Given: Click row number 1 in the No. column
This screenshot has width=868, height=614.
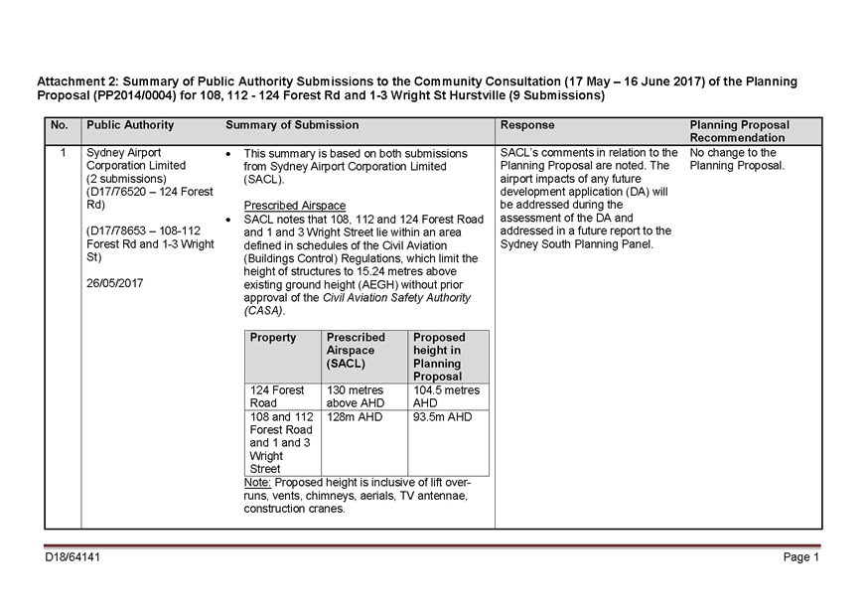Looking at the screenshot, I should (63, 153).
